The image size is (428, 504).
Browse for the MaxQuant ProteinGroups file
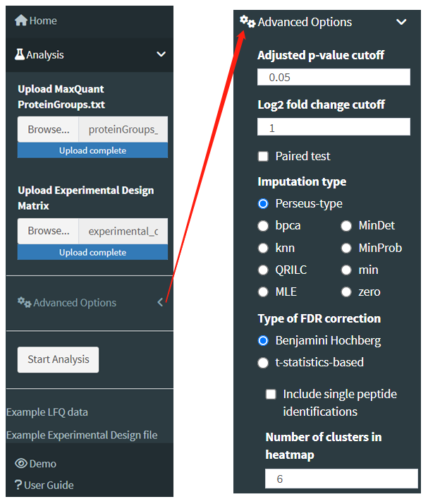tap(49, 130)
